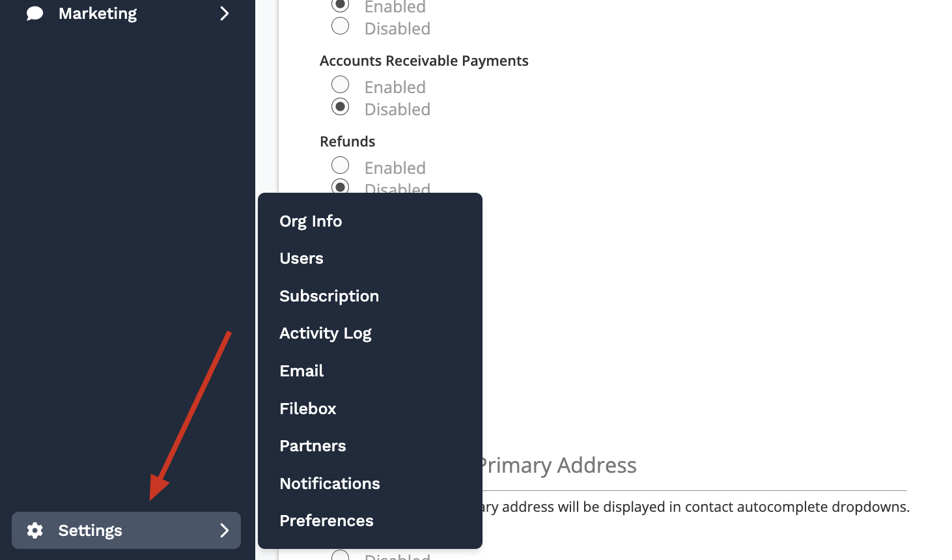952x560 pixels.
Task: Open Org Info from Settings submenu
Action: click(x=311, y=221)
